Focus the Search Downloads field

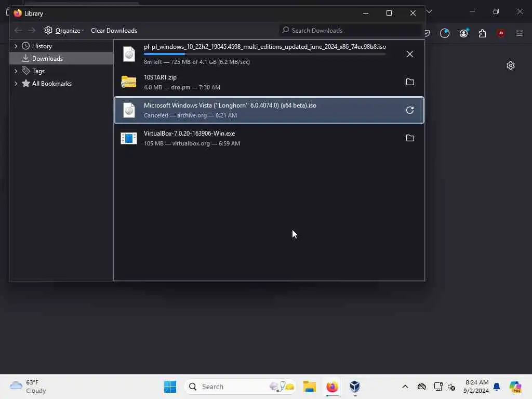pyautogui.click(x=351, y=31)
